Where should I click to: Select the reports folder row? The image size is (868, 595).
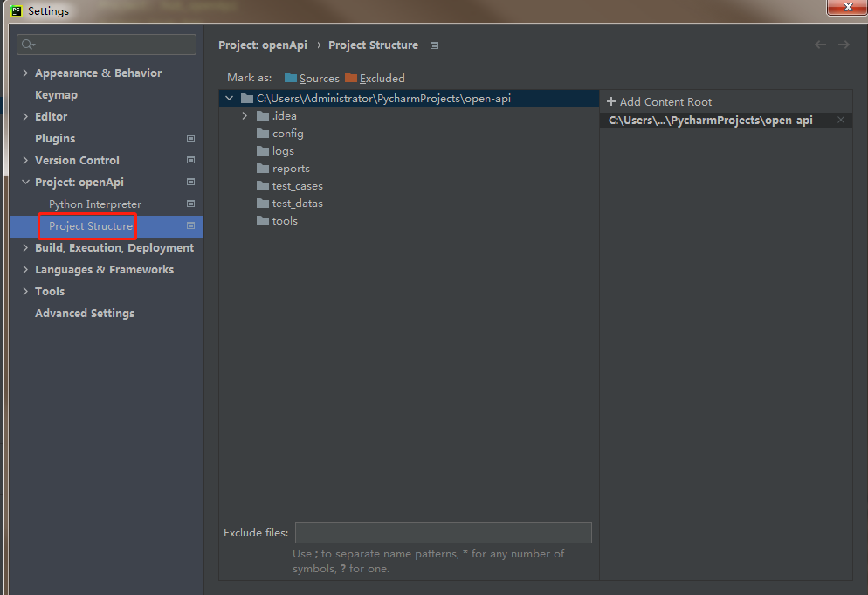pos(409,169)
